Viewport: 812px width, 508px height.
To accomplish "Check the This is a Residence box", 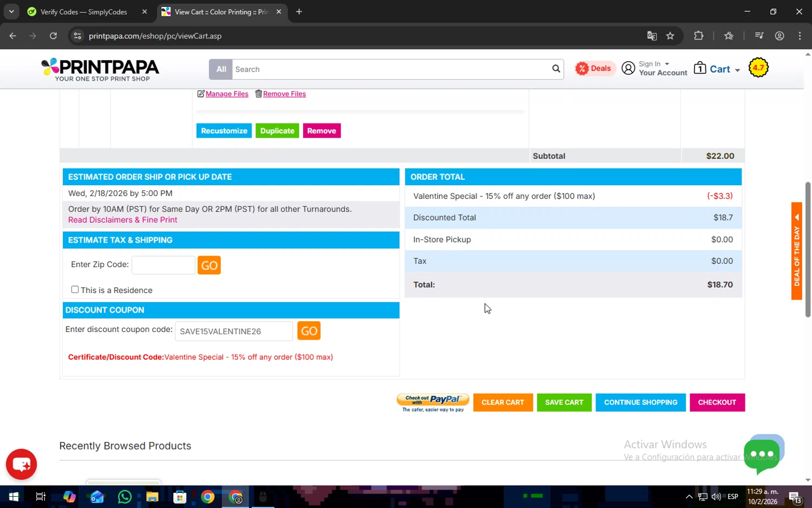I will [x=75, y=289].
